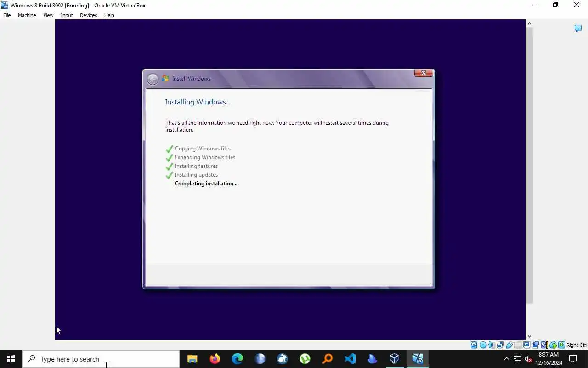Click the back arrow in Install Windows dialog
Viewport: 588px width, 368px height.
pyautogui.click(x=153, y=79)
